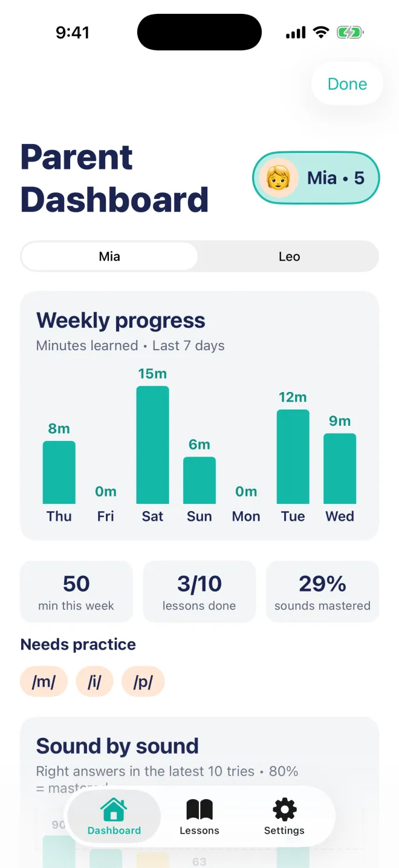The width and height of the screenshot is (399, 868).
Task: Open Settings via the gear icon
Action: (285, 809)
